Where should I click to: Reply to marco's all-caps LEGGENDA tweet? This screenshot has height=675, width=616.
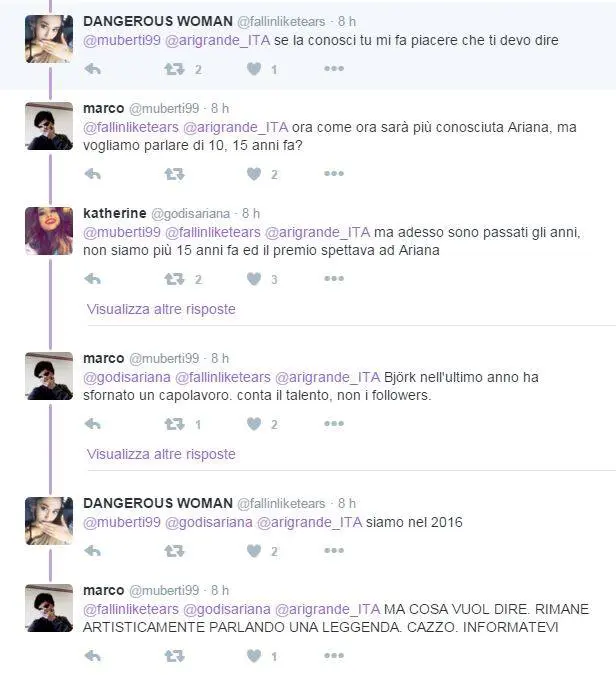[93, 656]
